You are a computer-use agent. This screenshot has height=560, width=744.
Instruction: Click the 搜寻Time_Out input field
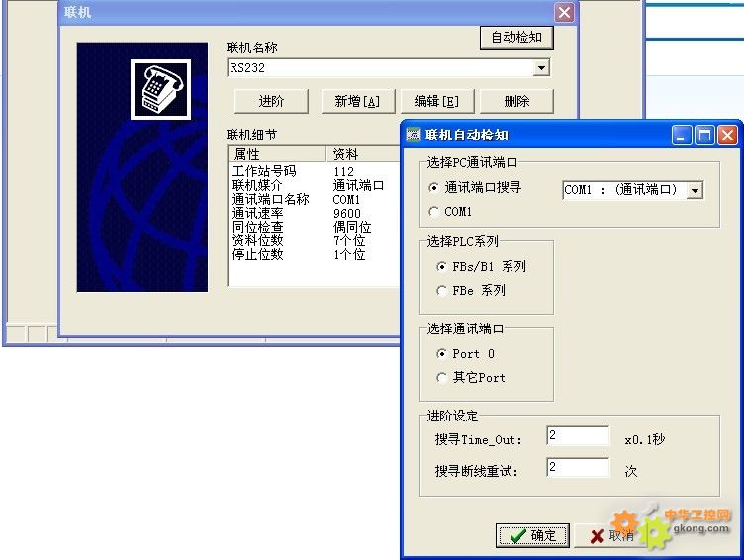coord(578,435)
